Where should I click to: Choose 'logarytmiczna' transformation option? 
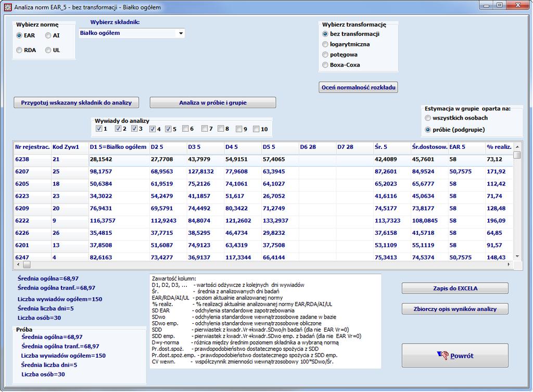coord(325,44)
